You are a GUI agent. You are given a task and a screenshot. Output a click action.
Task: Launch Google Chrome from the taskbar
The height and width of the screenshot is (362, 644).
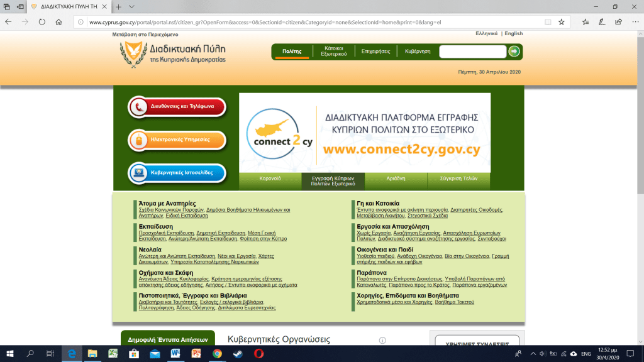(217, 354)
